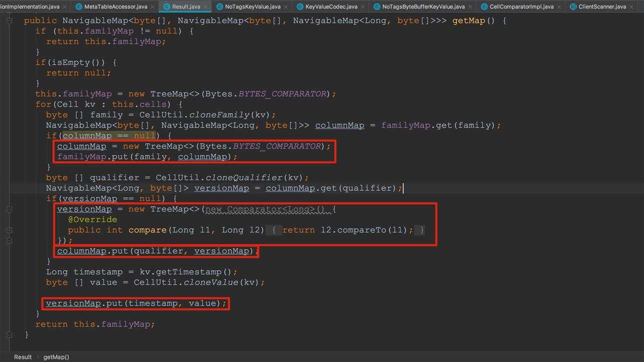The width and height of the screenshot is (644, 362).
Task: Switch to the NoTagsByteBufferKeyValue.java tab
Action: pyautogui.click(x=423, y=6)
